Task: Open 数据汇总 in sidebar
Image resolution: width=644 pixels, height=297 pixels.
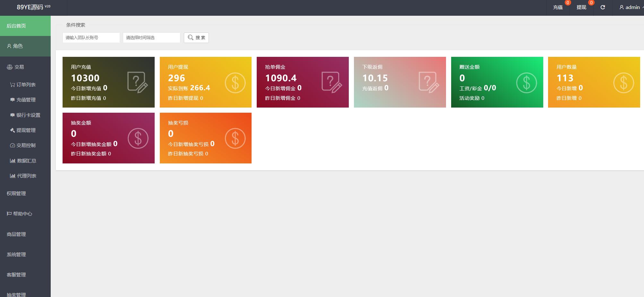Action: click(x=25, y=161)
